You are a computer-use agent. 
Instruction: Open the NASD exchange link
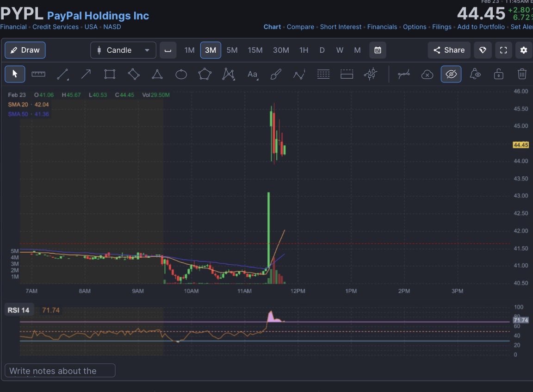(112, 27)
